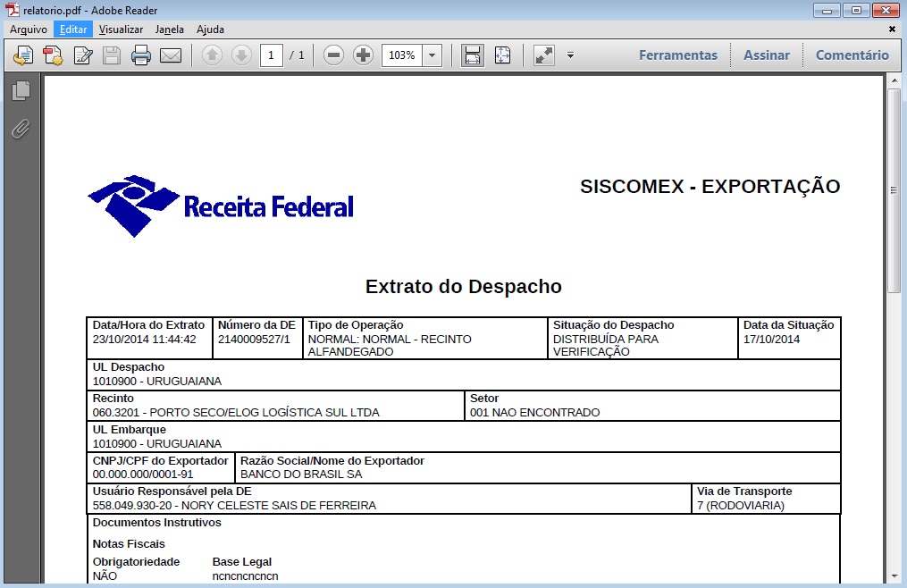907x588 pixels.
Task: Open the page thumbnails side panel
Action: pyautogui.click(x=21, y=91)
